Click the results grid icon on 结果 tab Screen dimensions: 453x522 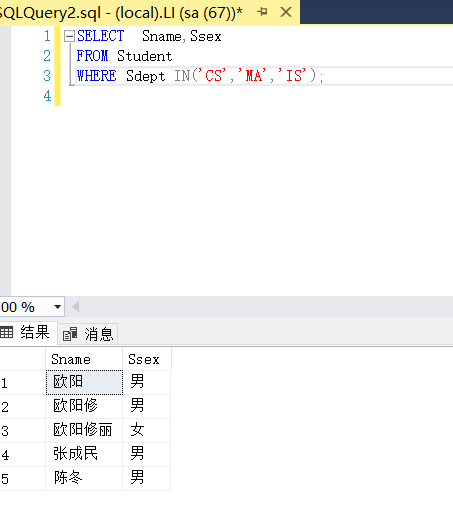[6, 332]
